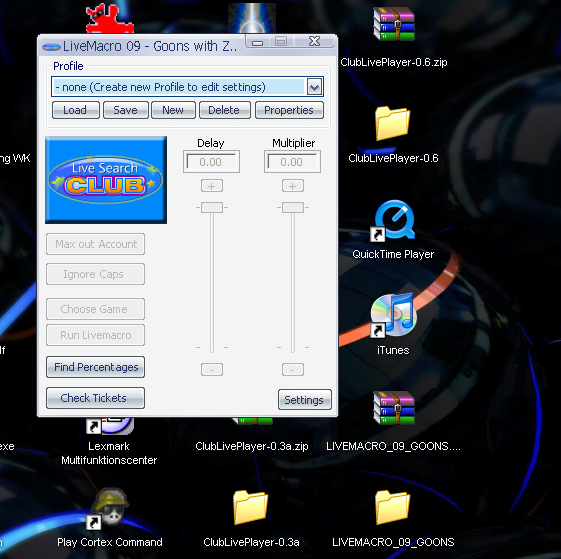This screenshot has width=561, height=559.
Task: Click the Multiplier value field
Action: pos(292,162)
